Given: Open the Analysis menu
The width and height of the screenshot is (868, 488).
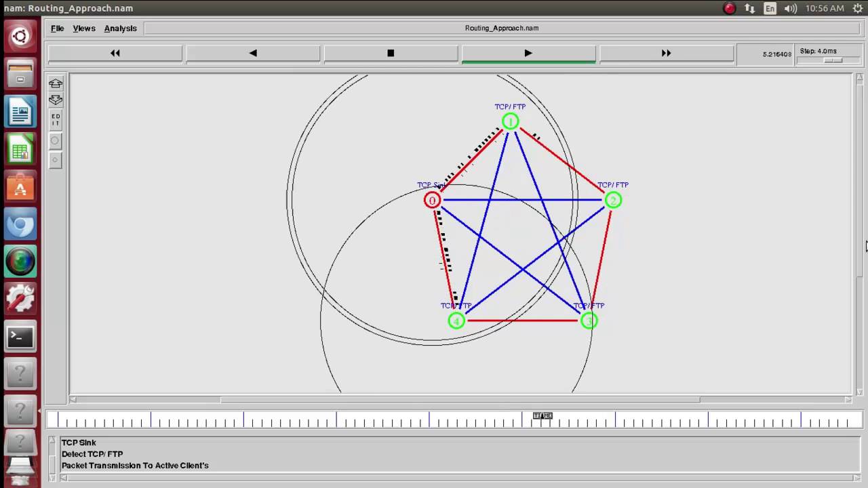Looking at the screenshot, I should tap(120, 28).
